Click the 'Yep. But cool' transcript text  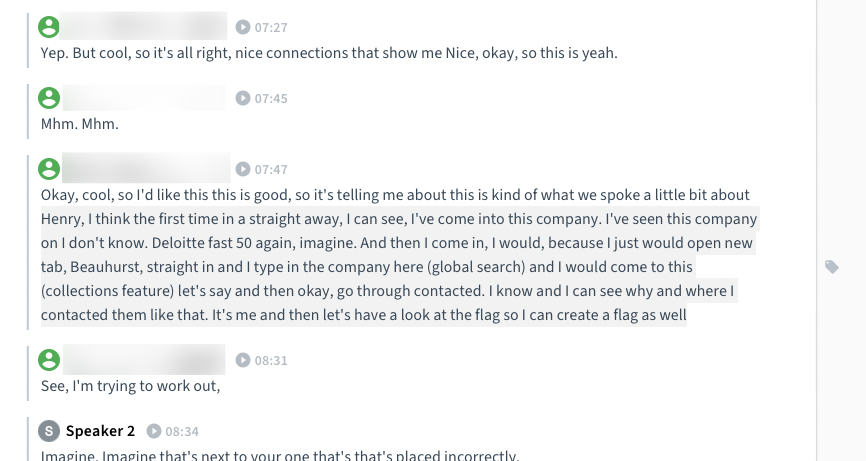point(329,53)
